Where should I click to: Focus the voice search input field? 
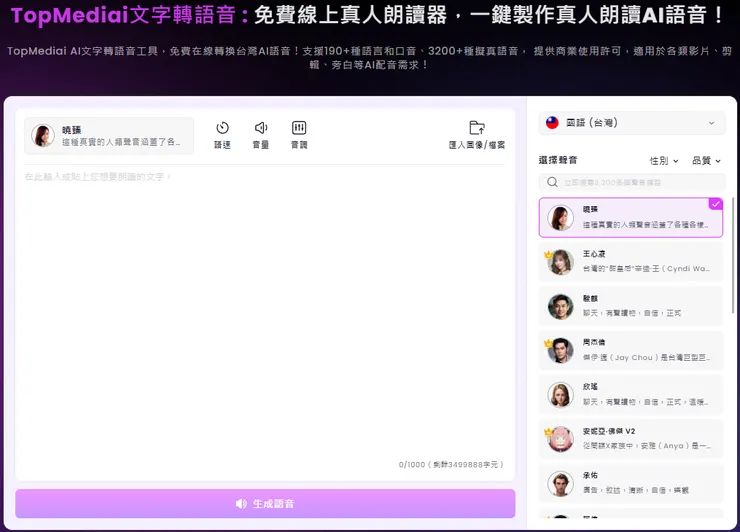(x=632, y=182)
